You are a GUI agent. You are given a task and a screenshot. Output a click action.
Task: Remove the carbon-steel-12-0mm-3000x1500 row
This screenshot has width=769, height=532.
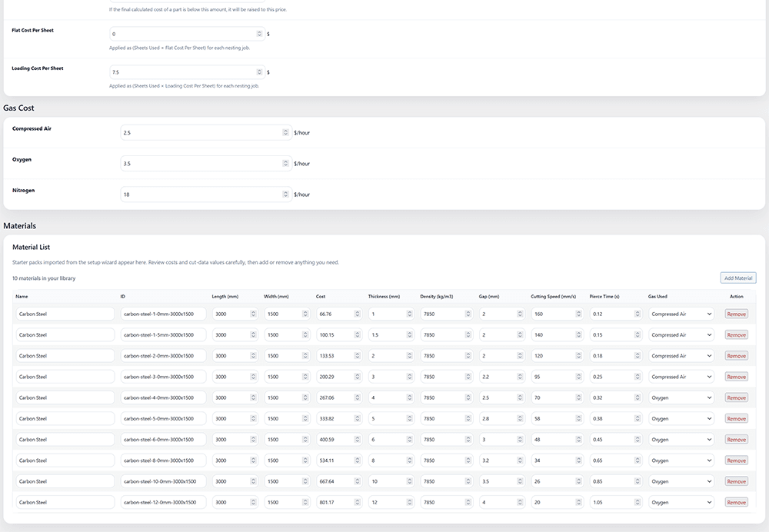pos(736,502)
